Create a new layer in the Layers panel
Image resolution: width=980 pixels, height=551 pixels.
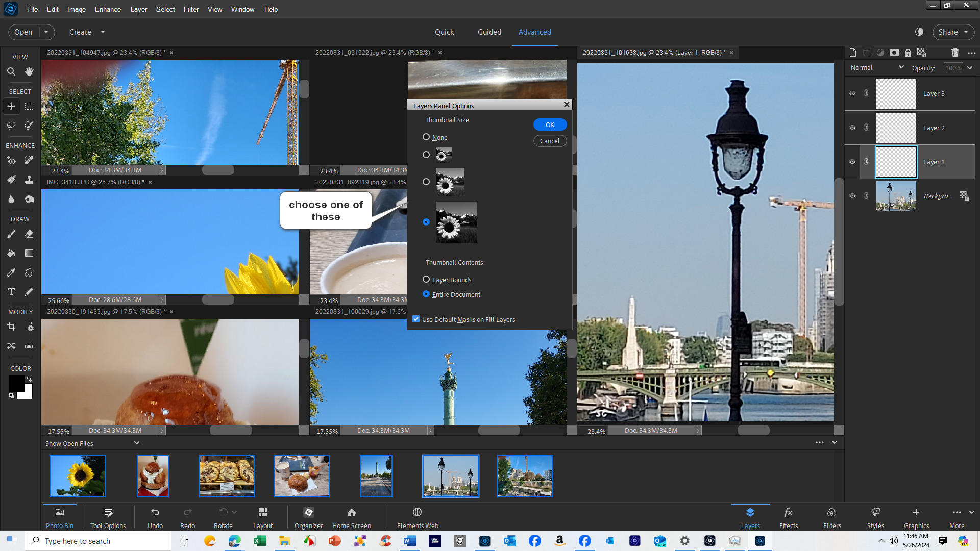click(853, 53)
